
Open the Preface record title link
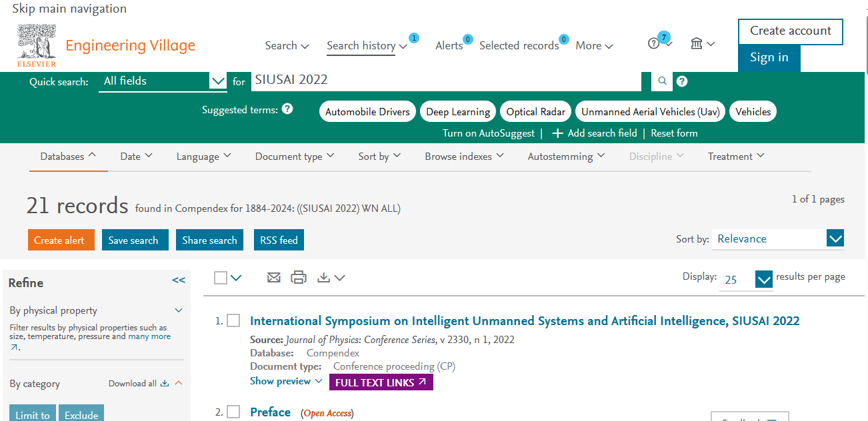(x=270, y=412)
